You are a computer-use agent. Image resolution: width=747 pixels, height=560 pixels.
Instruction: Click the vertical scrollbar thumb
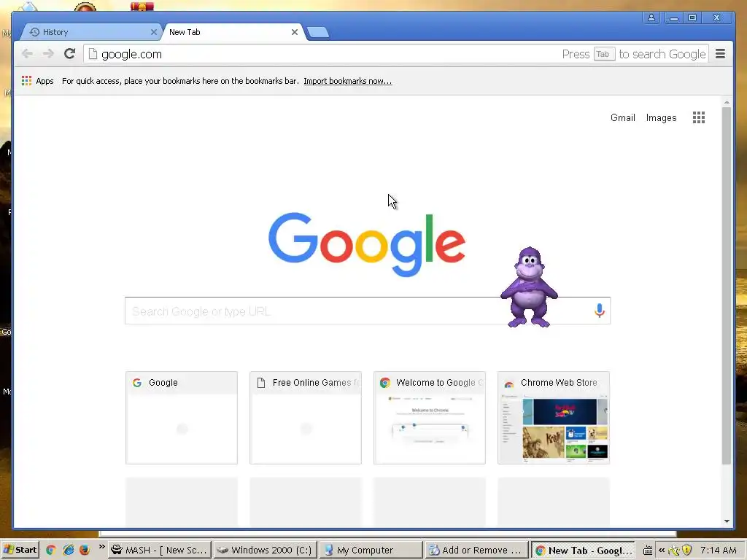[x=727, y=286]
